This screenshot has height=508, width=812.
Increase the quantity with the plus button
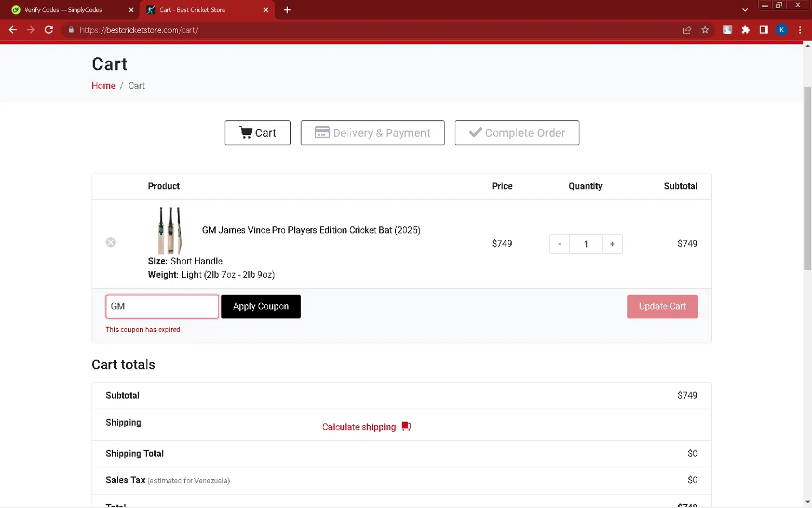tap(612, 244)
